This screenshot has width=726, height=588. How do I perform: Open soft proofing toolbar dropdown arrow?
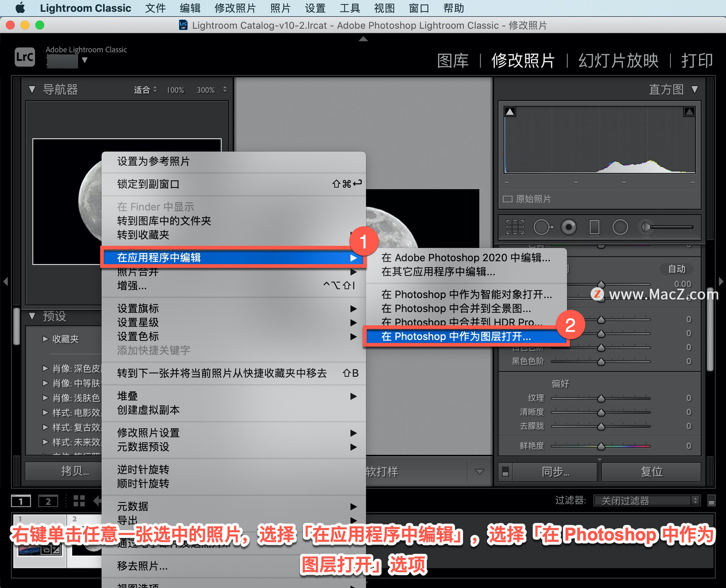[x=479, y=472]
